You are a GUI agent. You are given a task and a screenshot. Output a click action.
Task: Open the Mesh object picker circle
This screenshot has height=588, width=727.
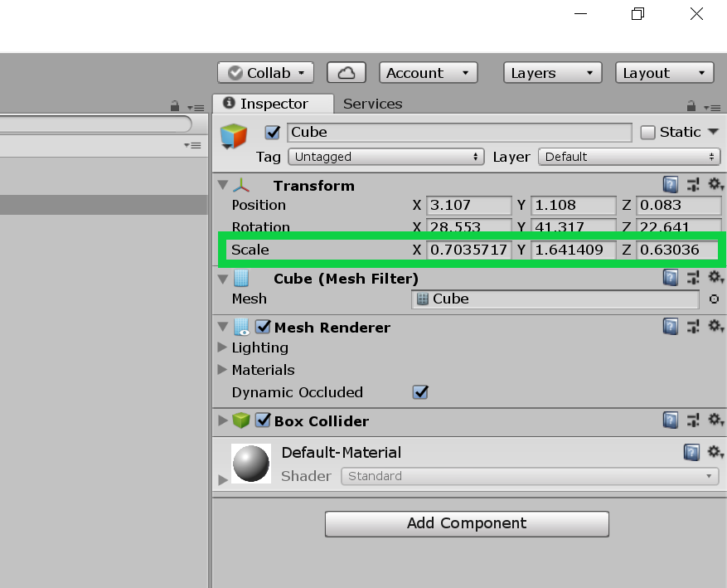click(714, 299)
